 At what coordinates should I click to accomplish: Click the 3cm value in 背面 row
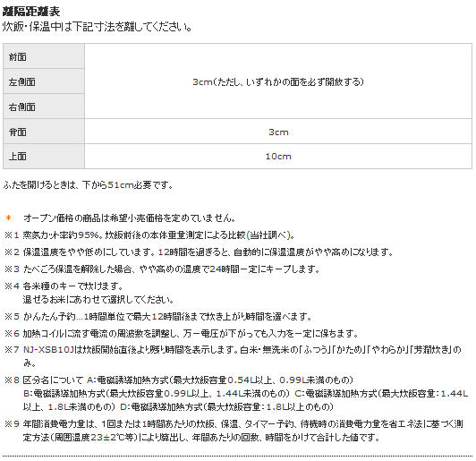click(x=278, y=132)
